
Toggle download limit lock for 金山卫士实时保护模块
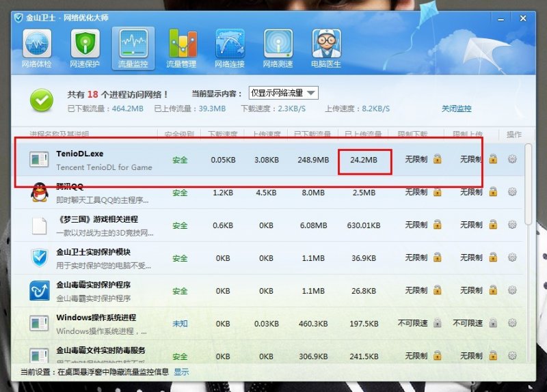tap(437, 257)
